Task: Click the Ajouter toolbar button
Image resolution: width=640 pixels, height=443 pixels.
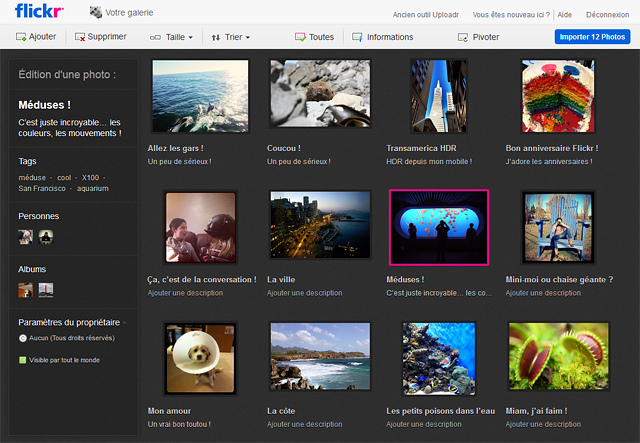Action: 37,37
